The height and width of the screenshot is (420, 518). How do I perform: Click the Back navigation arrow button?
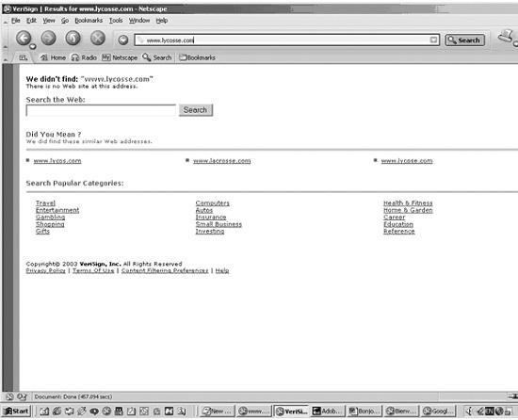point(24,39)
